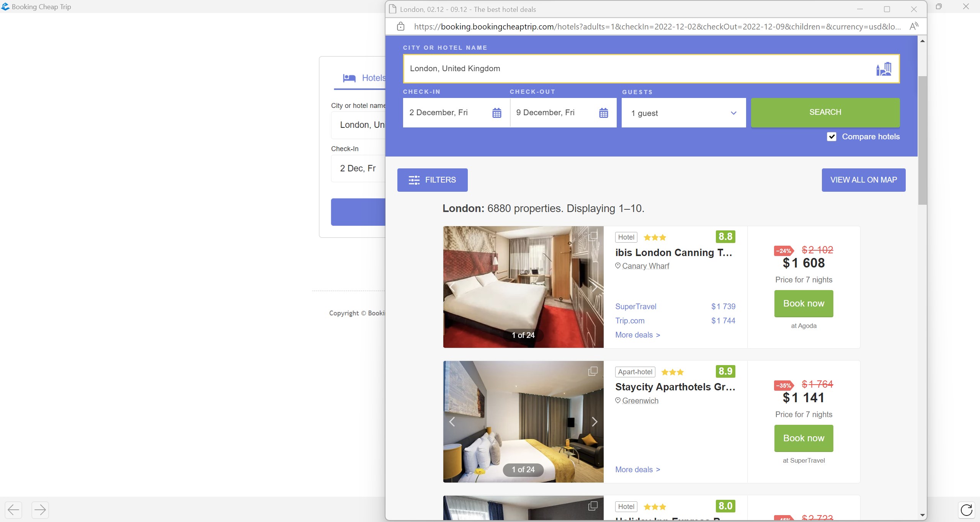Expand More deals for Staycity Aparthotels
The width and height of the screenshot is (980, 522).
(637, 470)
